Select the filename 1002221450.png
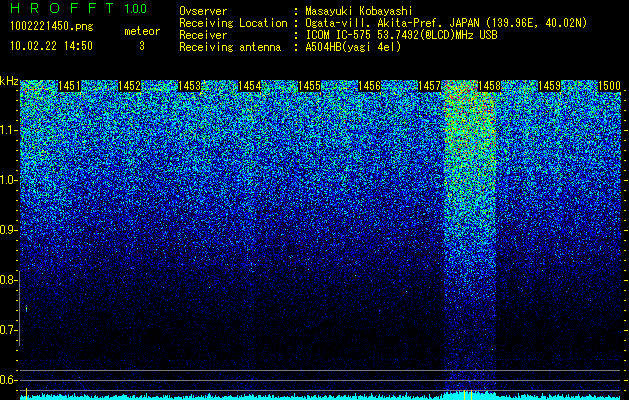Viewport: 629px width, 400px height. pyautogui.click(x=52, y=27)
